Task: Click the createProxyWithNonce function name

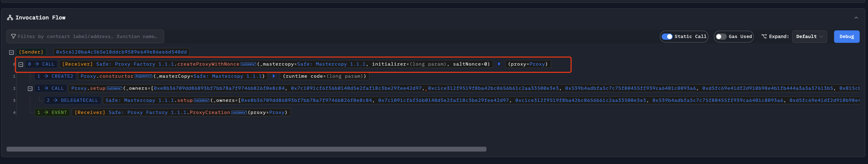Action: pos(208,64)
